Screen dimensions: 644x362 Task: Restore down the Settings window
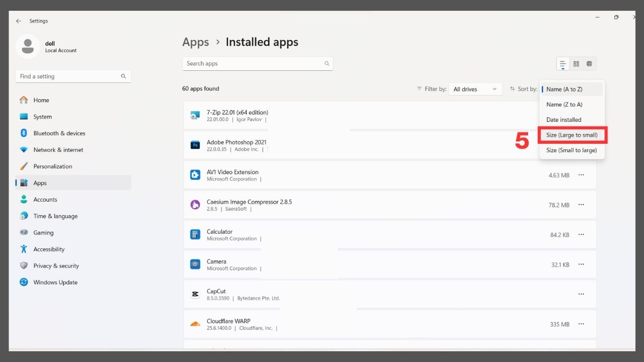coord(616,17)
